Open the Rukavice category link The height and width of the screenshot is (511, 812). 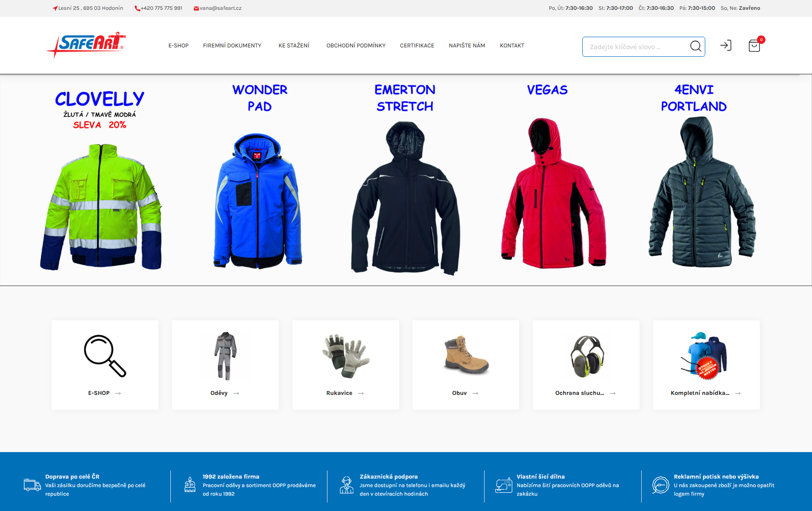coord(339,393)
